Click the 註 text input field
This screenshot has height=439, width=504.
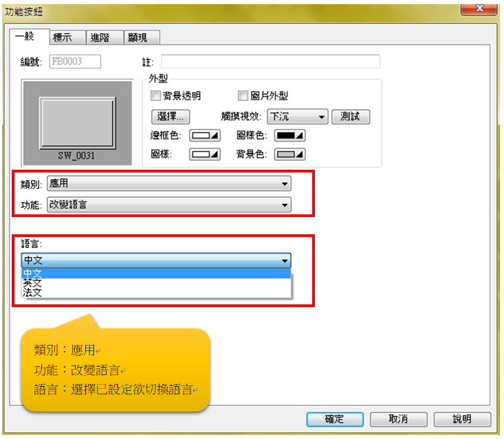tap(270, 61)
